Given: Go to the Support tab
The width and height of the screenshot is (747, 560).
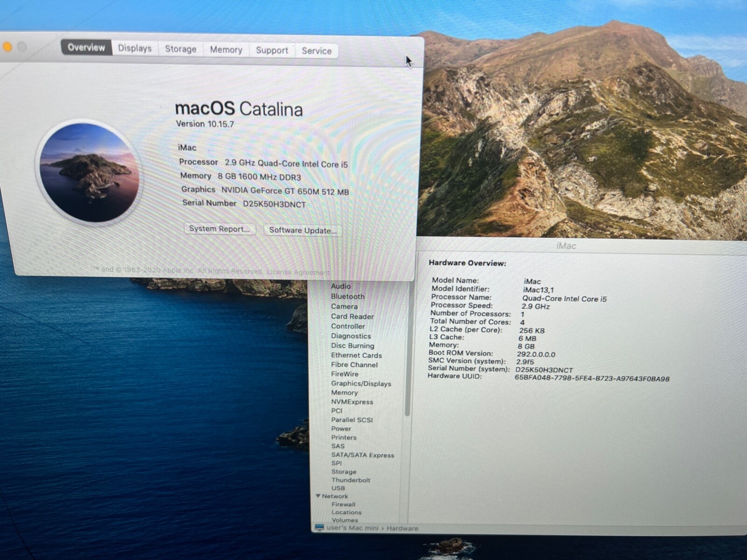Looking at the screenshot, I should click(x=272, y=50).
